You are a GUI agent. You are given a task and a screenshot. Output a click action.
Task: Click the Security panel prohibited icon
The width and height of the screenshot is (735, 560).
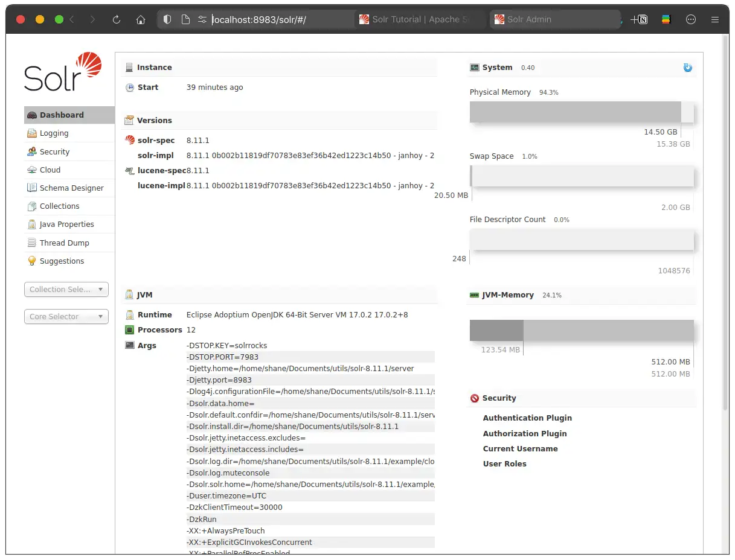point(475,398)
